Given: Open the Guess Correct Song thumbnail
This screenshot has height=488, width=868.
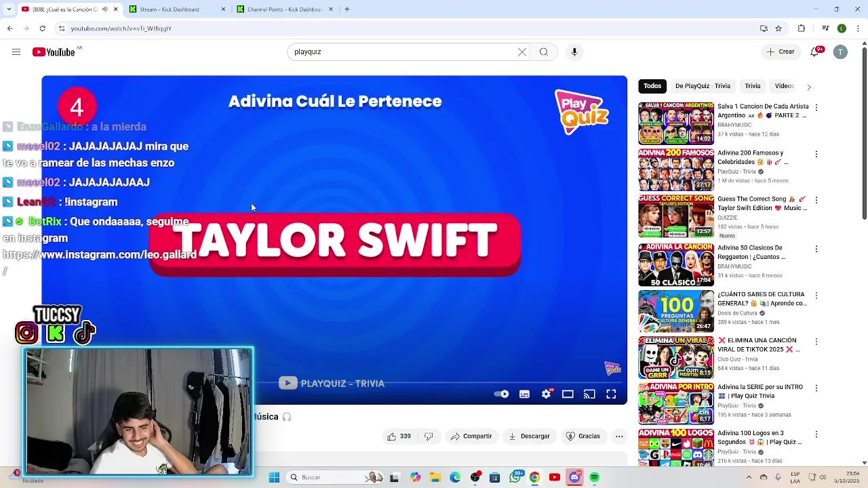Looking at the screenshot, I should pos(676,216).
